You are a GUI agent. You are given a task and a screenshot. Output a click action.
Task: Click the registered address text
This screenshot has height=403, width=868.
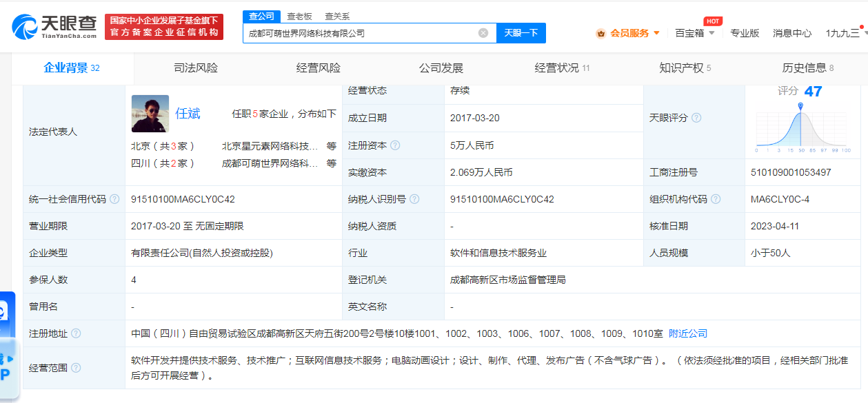(397, 333)
